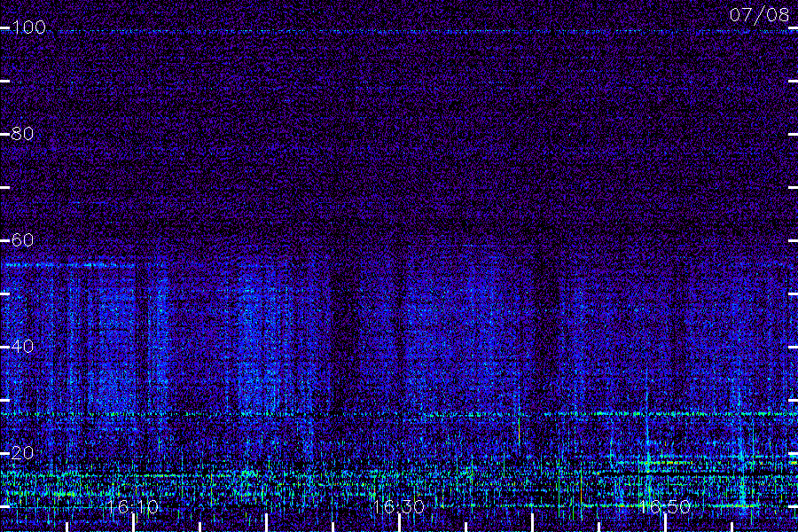798x532 pixels.
Task: Click the 16:30 time axis label
Action: coord(399,506)
